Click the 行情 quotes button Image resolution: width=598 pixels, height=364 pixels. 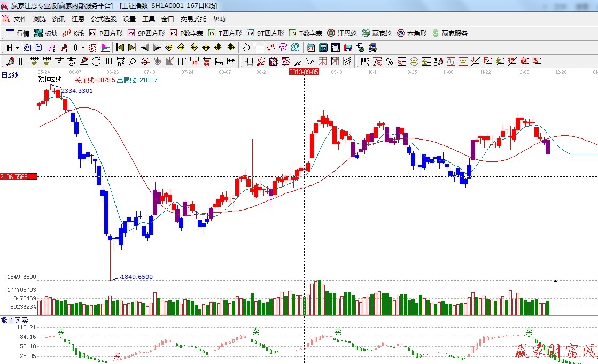18,33
